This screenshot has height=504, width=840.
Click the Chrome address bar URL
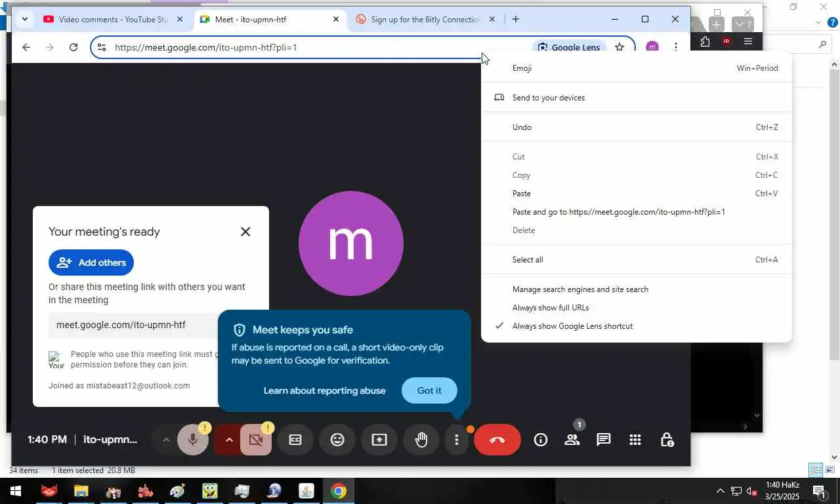(x=205, y=47)
